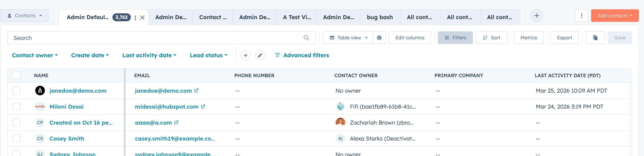
Task: Open the vertical ellipsis menu beside Add contacts
Action: pos(581,16)
